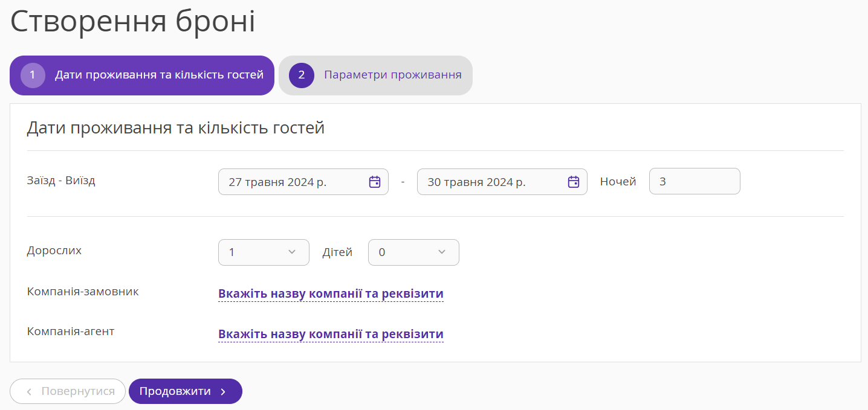Click the Повернутися button
Viewport: 868px width, 410px height.
click(x=68, y=391)
